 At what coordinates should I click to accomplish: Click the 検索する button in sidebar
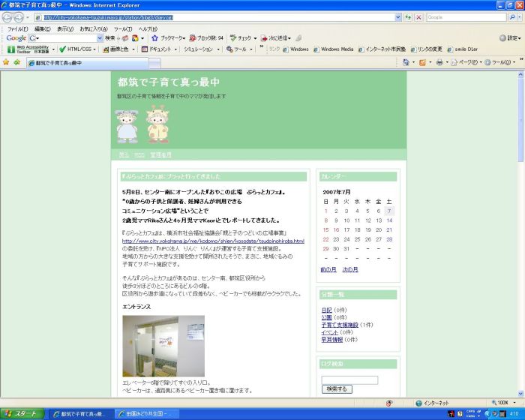pyautogui.click(x=337, y=389)
